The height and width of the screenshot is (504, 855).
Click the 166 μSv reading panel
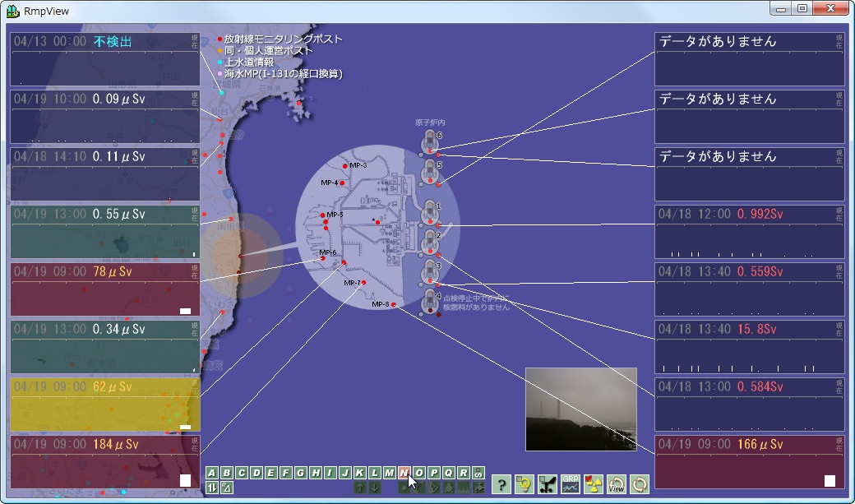click(x=750, y=462)
